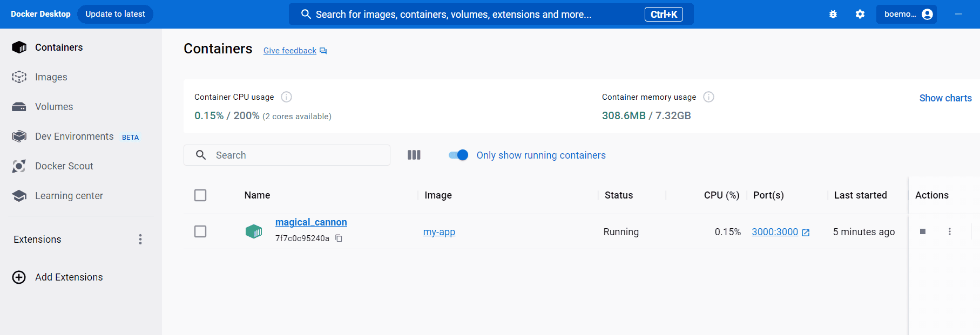The image size is (980, 335).
Task: Click the magical_cannon container icon
Action: point(254,231)
